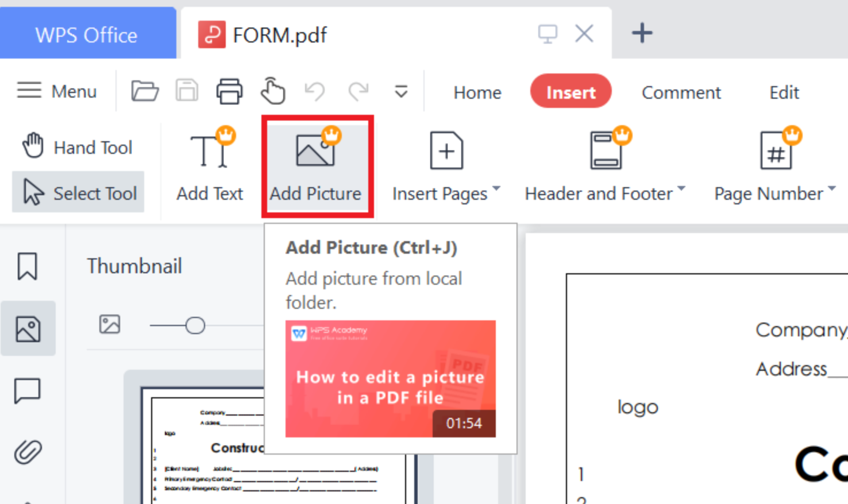Click the Insert Pages page icon

tap(446, 150)
